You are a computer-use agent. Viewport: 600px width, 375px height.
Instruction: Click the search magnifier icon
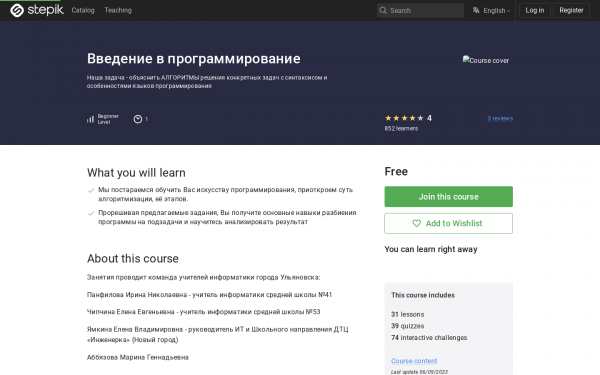coord(383,10)
